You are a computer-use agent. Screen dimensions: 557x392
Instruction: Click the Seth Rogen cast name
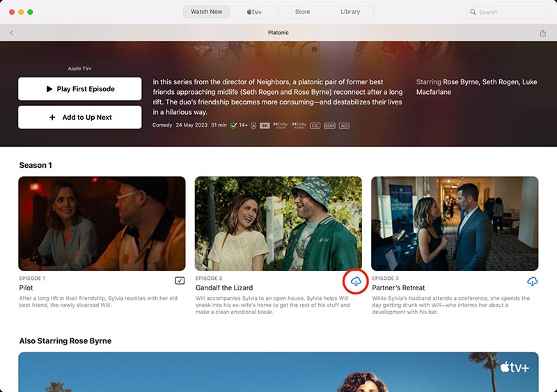[x=501, y=82]
